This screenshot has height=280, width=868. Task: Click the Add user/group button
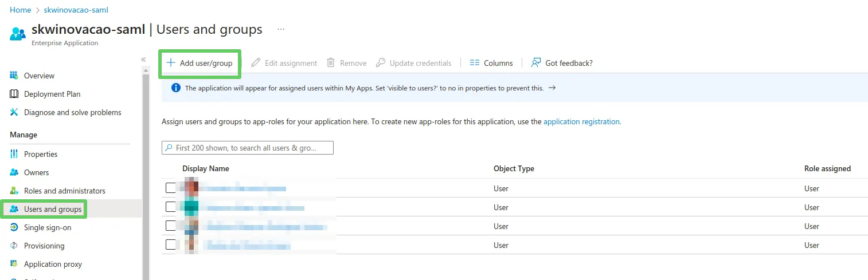(200, 63)
